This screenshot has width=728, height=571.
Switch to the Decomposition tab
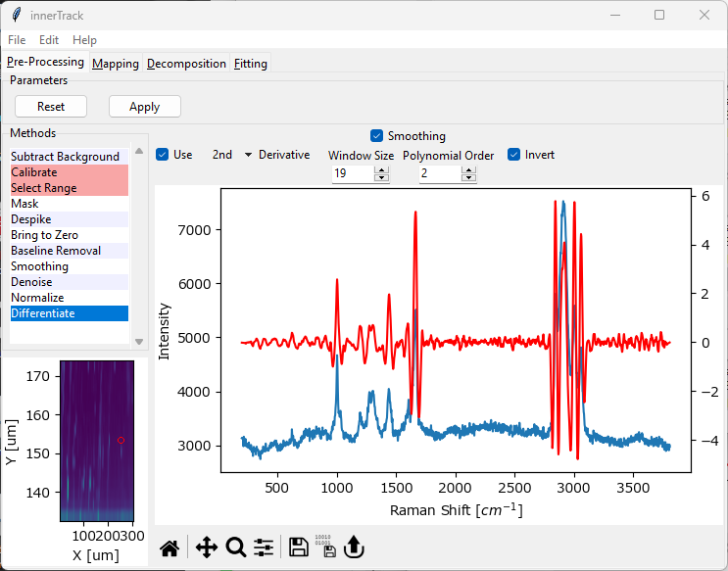click(186, 64)
